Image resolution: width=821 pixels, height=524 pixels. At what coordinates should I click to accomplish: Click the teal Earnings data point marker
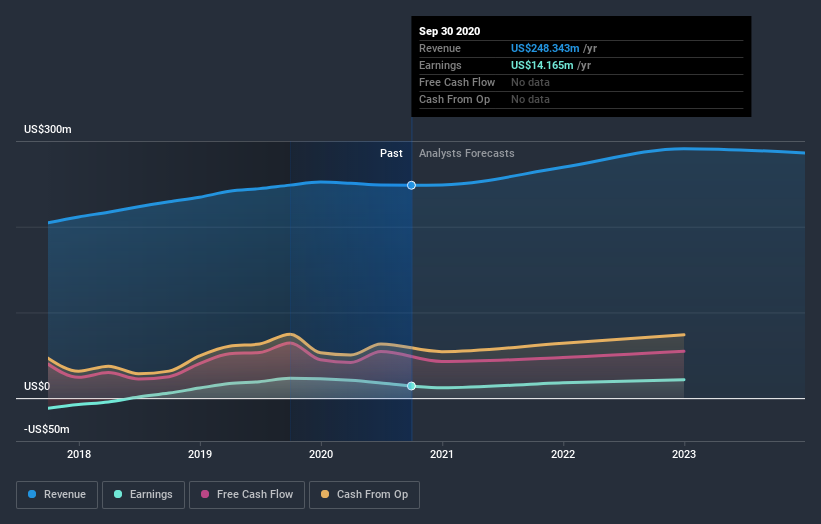(412, 386)
